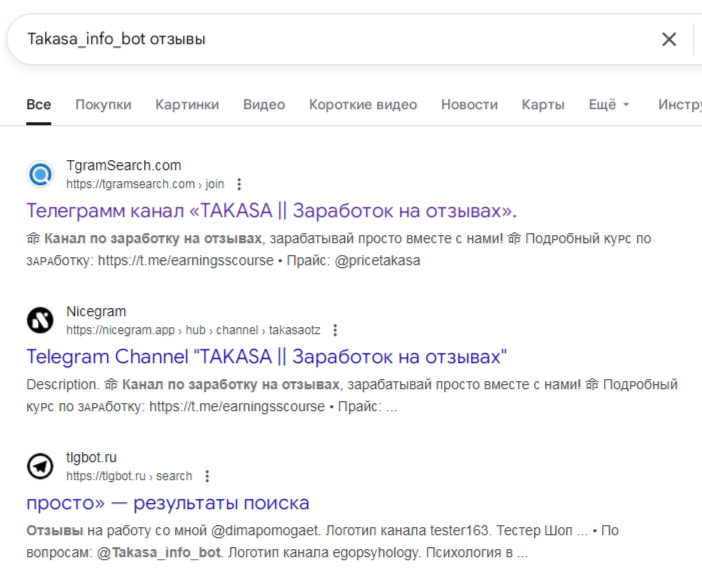The height and width of the screenshot is (573, 702).
Task: Open the Короткие видео tab
Action: (363, 105)
